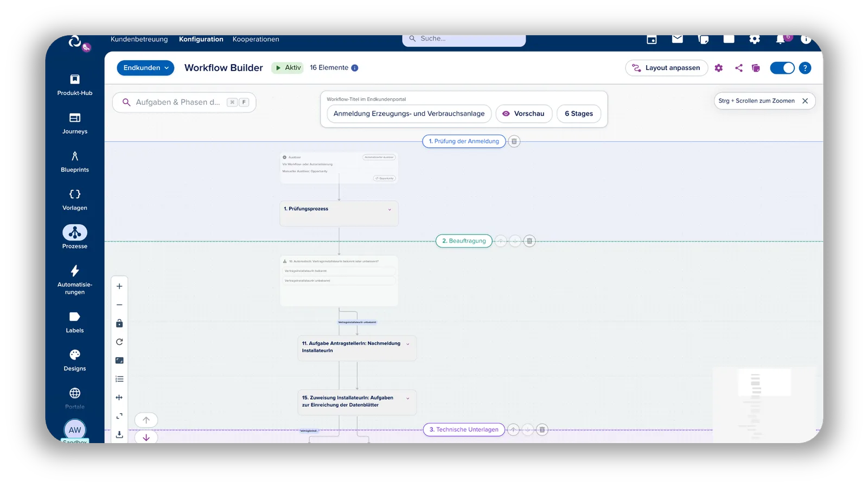Click the numbered list icon in canvas toolbar
The image size is (868, 486).
119,379
